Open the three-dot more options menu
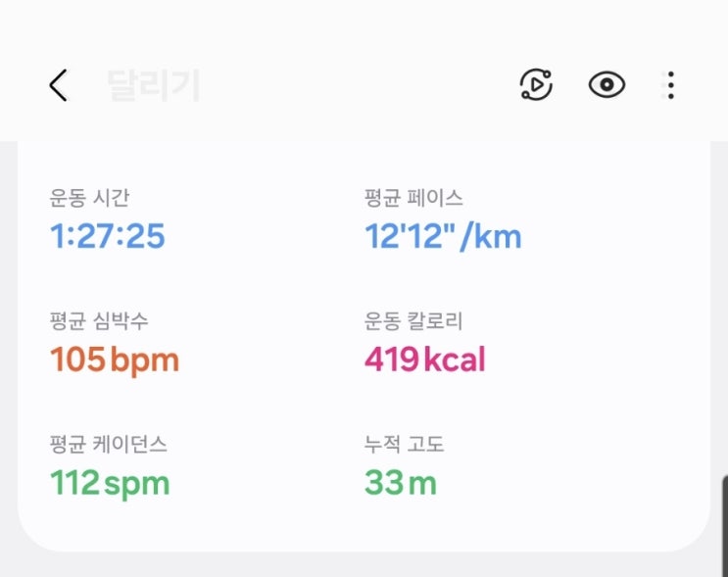This screenshot has height=577, width=728. [670, 86]
